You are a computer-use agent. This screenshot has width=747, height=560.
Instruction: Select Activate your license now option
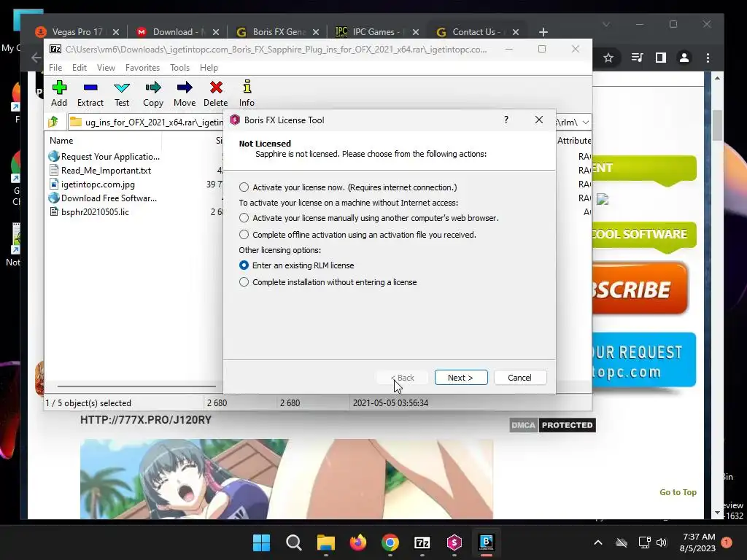pos(244,187)
